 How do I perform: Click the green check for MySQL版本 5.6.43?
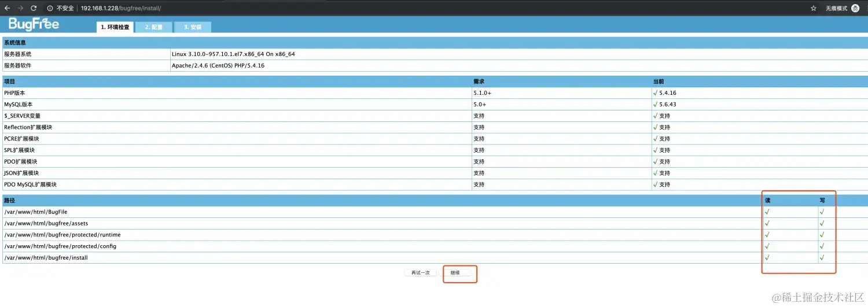coord(655,104)
